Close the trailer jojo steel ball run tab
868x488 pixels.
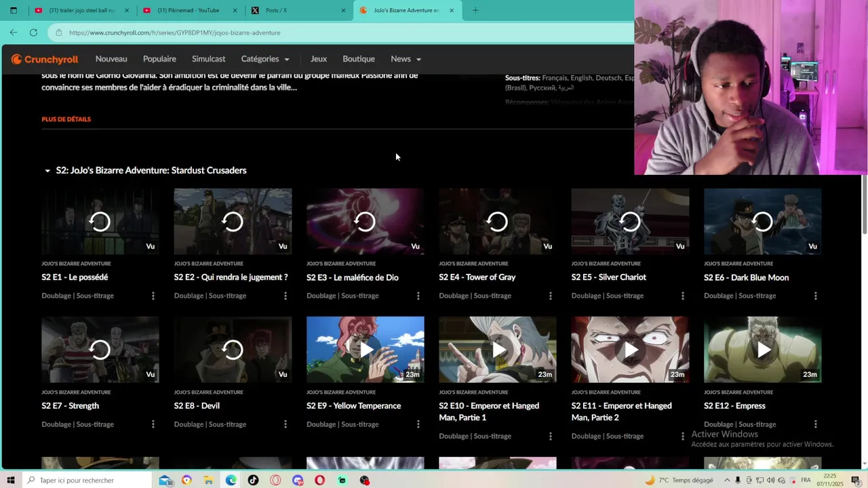pos(126,10)
